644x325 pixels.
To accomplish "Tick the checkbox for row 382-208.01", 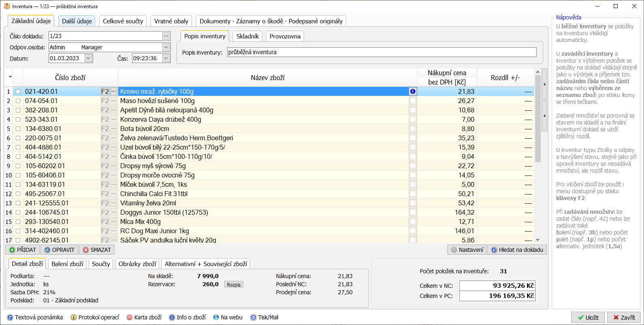I will coord(18,110).
